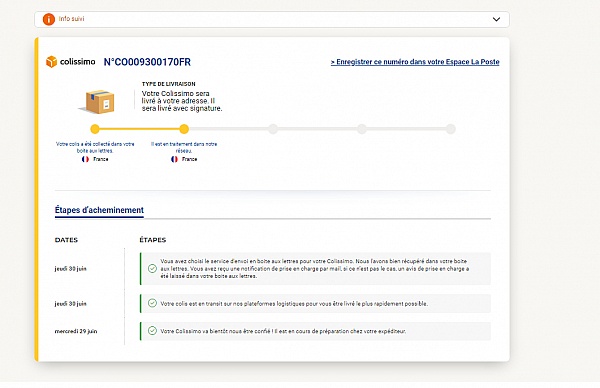Select tracking number CO009300170FR
Image resolution: width=600 pixels, height=388 pixels.
[147, 62]
